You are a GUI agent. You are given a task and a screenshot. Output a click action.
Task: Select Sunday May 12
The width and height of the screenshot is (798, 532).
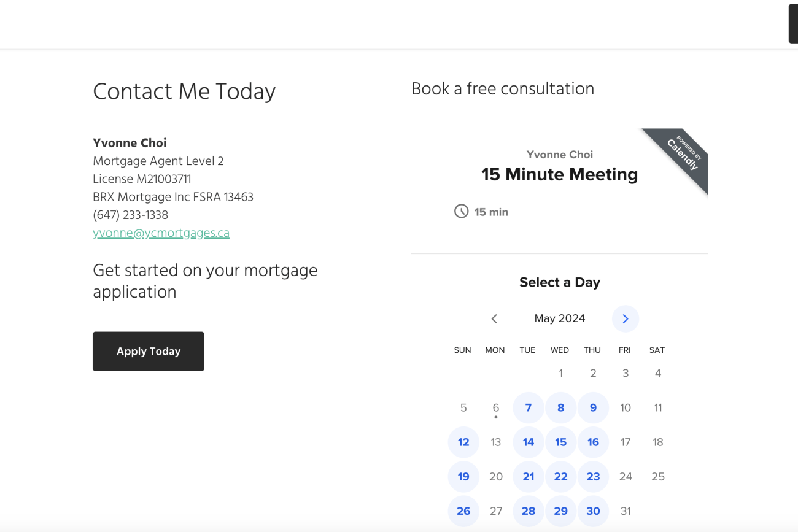[463, 442]
